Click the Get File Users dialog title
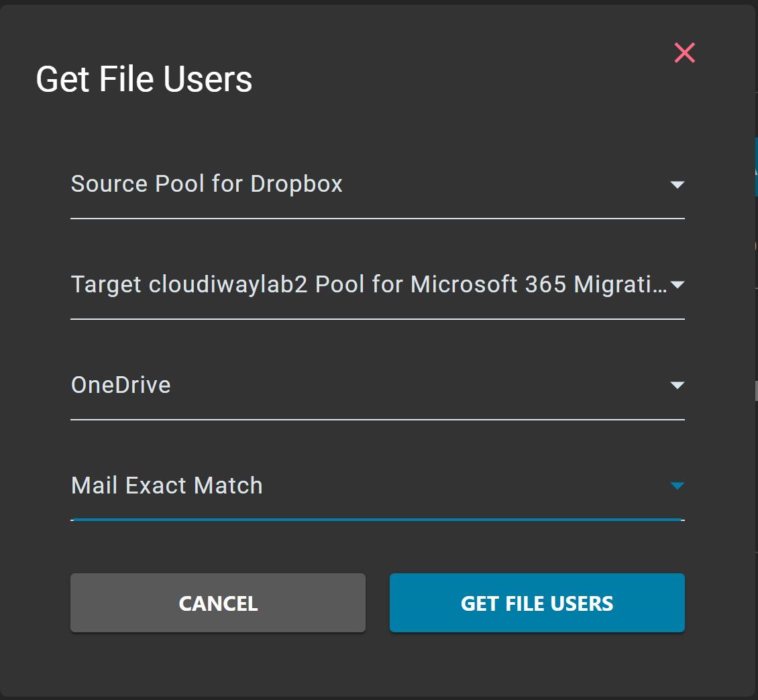The width and height of the screenshot is (758, 700). click(x=144, y=79)
